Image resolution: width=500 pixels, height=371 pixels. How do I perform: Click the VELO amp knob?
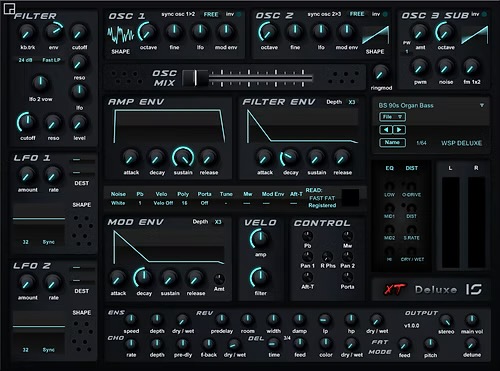coord(260,239)
